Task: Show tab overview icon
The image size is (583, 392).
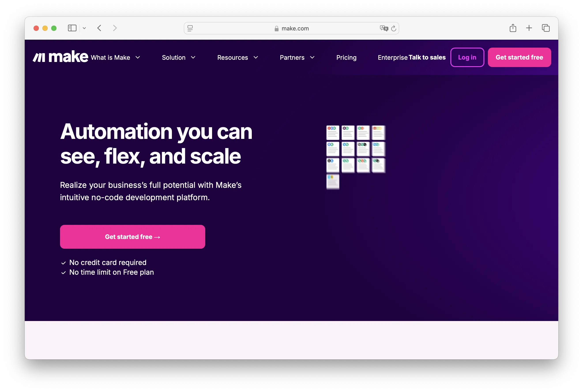Action: tap(545, 28)
